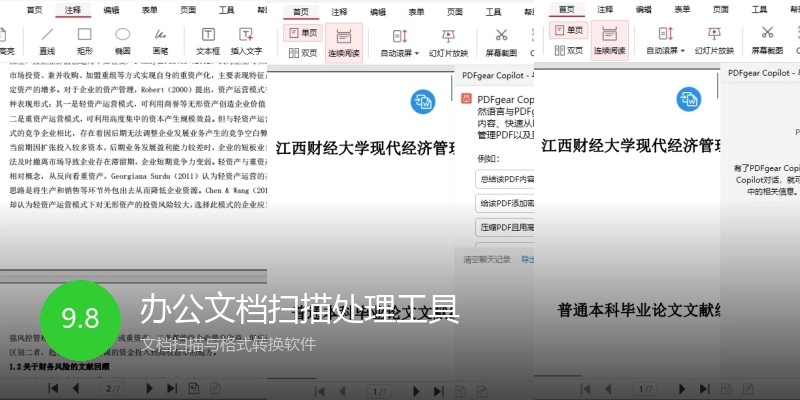
Task: Toggle 单页 single page view in right screenshot
Action: click(569, 30)
